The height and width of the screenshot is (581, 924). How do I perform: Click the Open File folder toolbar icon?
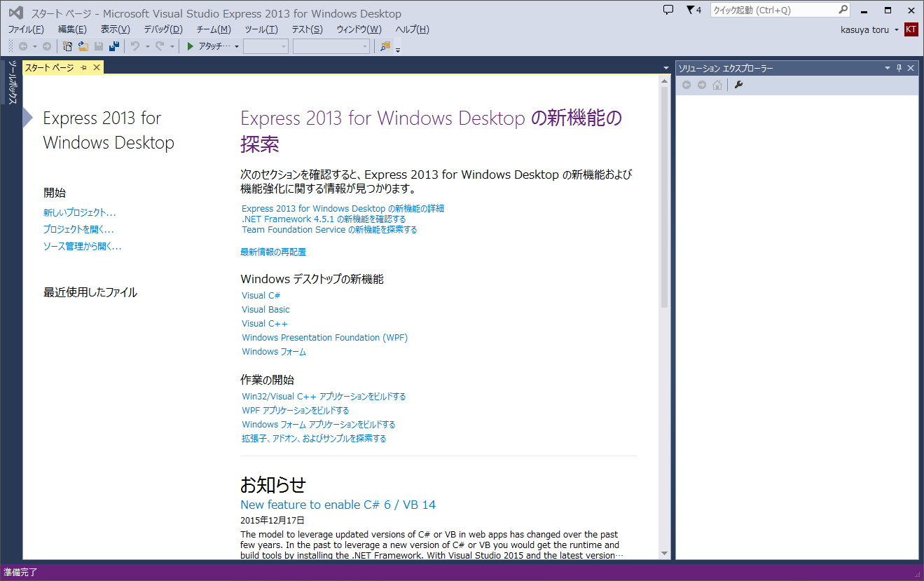(83, 46)
